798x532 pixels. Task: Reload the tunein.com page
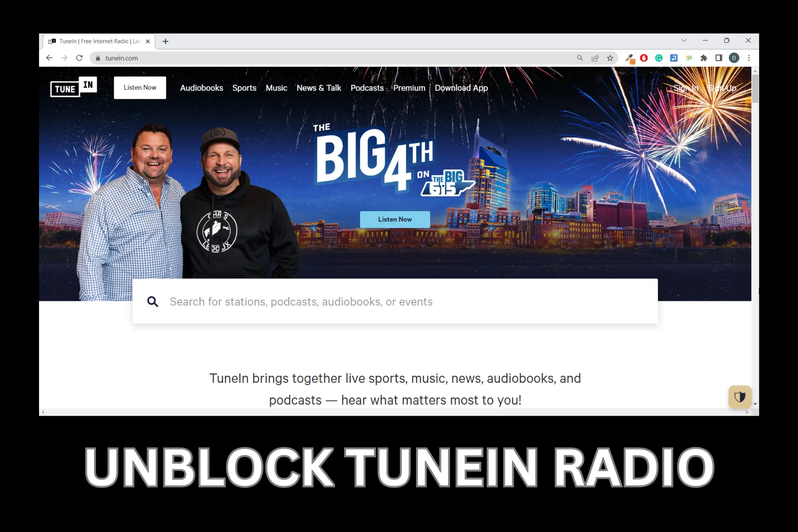pyautogui.click(x=79, y=58)
